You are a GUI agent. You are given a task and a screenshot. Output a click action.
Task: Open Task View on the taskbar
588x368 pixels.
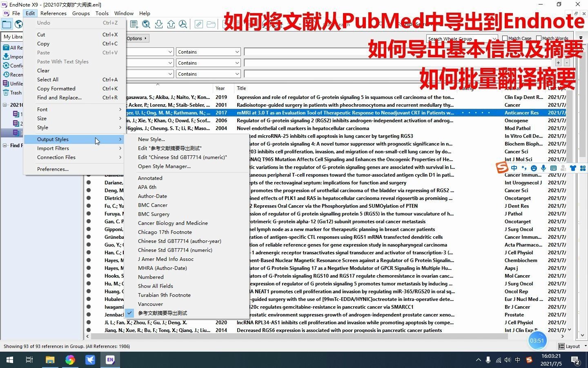point(29,360)
